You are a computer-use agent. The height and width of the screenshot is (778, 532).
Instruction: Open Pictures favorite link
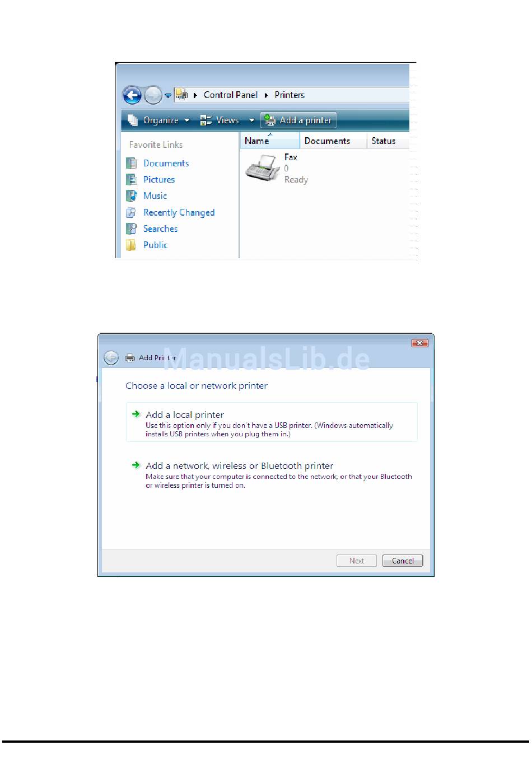(158, 179)
